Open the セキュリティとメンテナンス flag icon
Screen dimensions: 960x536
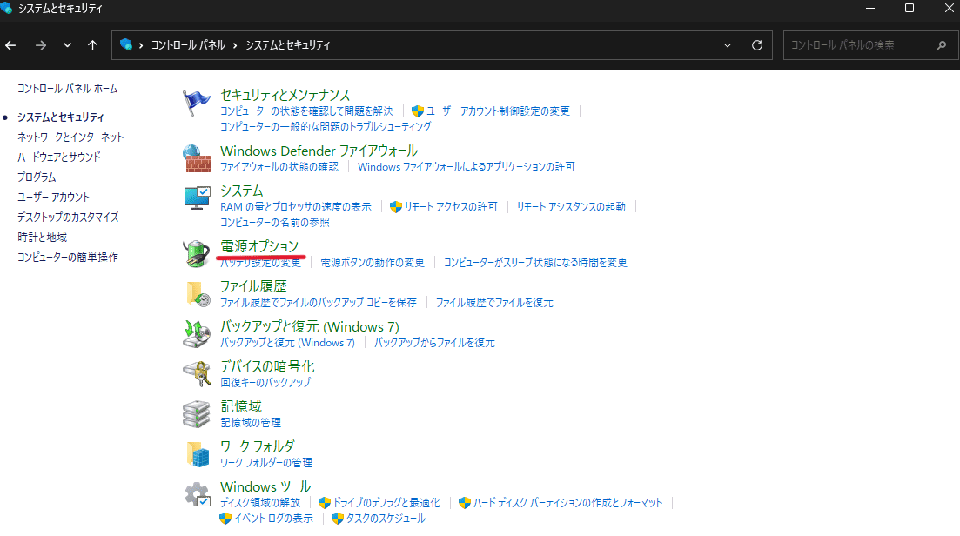[x=197, y=103]
